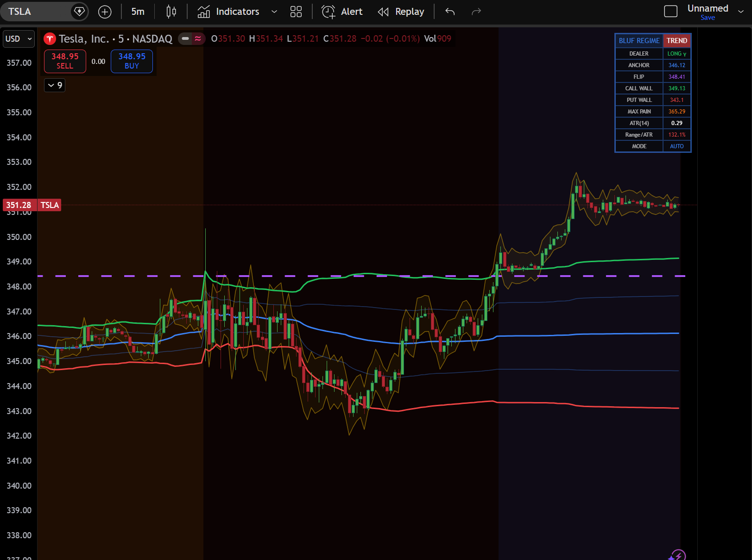Click the low value L351.21
The image size is (752, 560).
click(303, 39)
